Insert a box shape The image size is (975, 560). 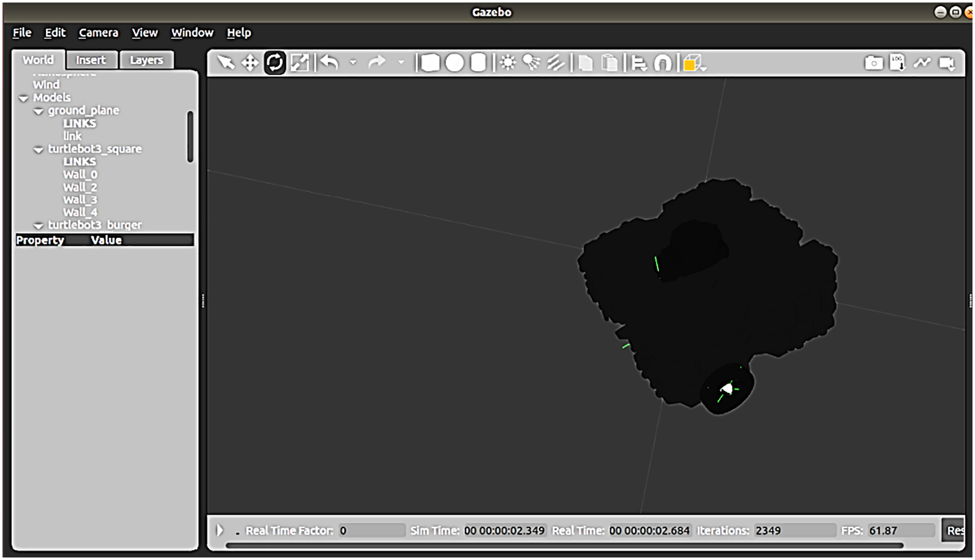(x=430, y=63)
